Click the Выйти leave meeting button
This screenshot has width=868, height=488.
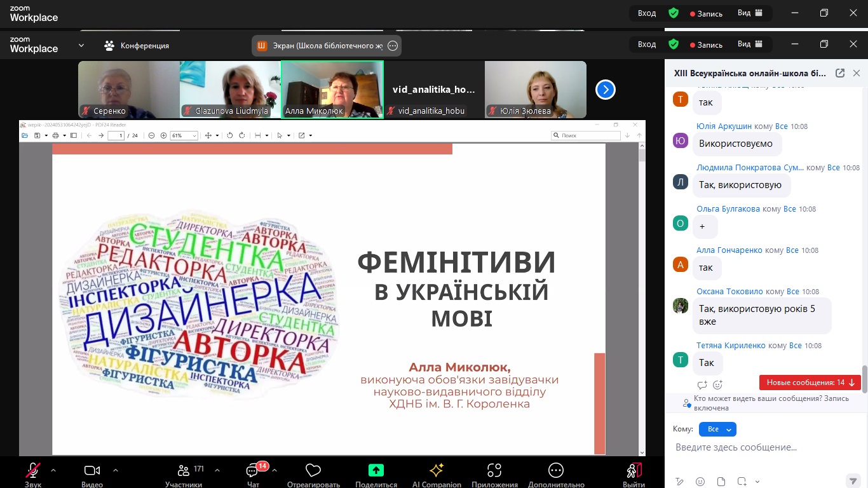[x=634, y=471]
